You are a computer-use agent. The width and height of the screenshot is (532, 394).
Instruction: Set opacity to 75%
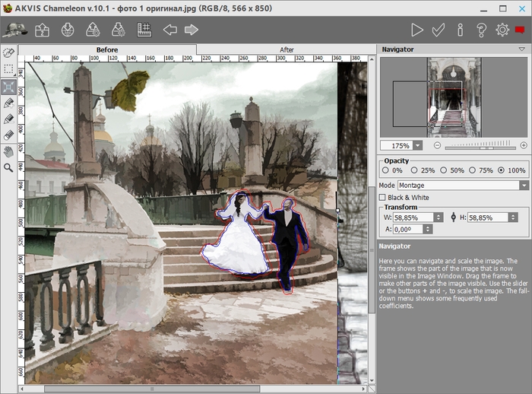pyautogui.click(x=472, y=170)
